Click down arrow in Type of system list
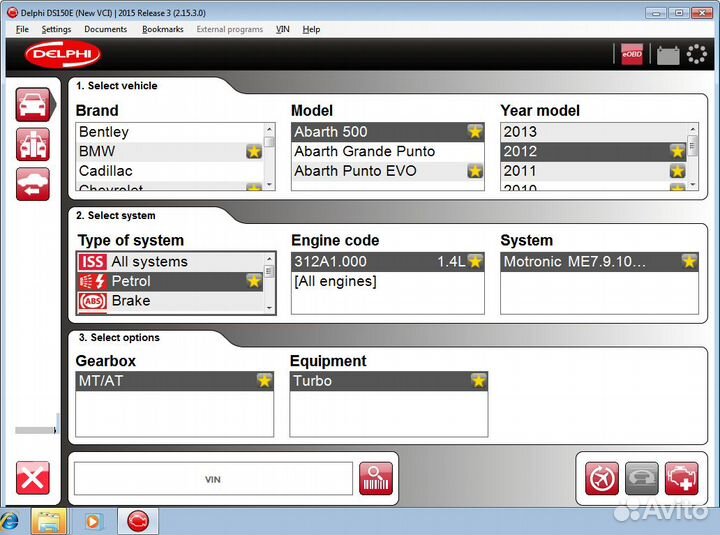This screenshot has height=535, width=720. coord(269,308)
